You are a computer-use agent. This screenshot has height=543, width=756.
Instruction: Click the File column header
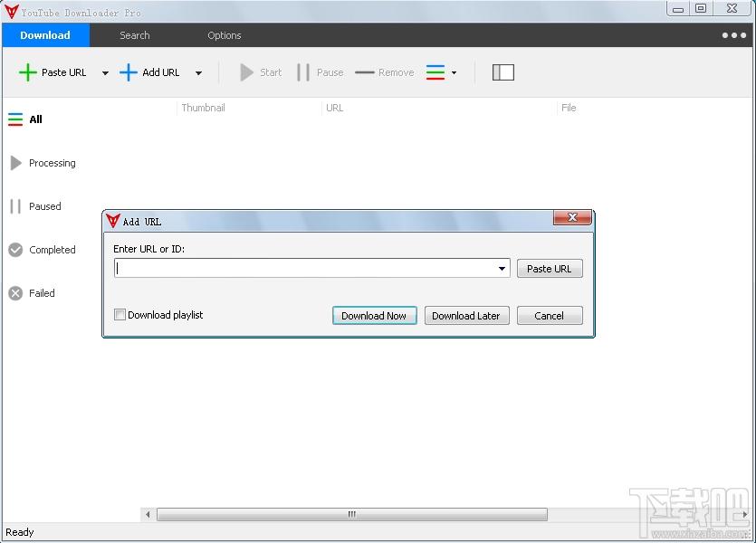click(569, 108)
